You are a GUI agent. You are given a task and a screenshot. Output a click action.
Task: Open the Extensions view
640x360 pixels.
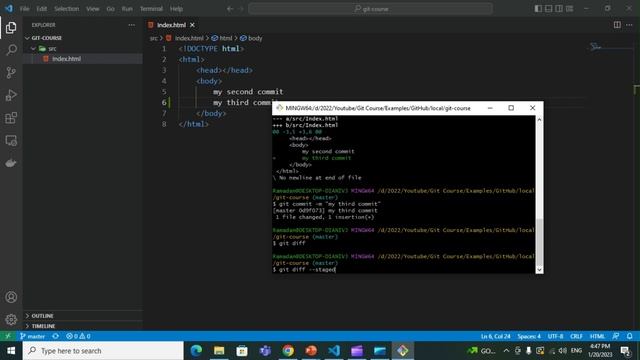tap(11, 118)
